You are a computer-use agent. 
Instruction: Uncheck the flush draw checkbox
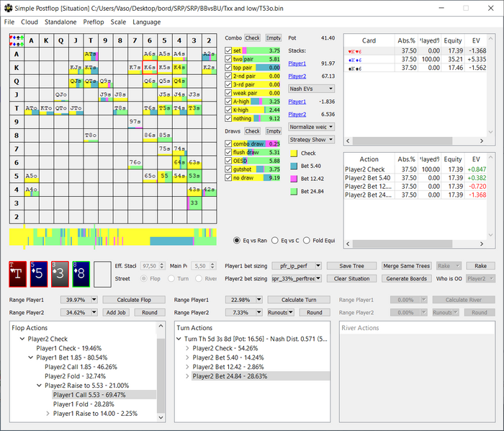pos(228,153)
